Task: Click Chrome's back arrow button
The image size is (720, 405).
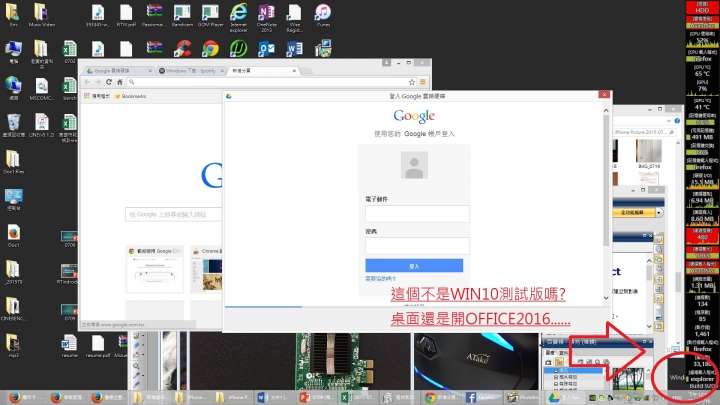Action: [87, 82]
